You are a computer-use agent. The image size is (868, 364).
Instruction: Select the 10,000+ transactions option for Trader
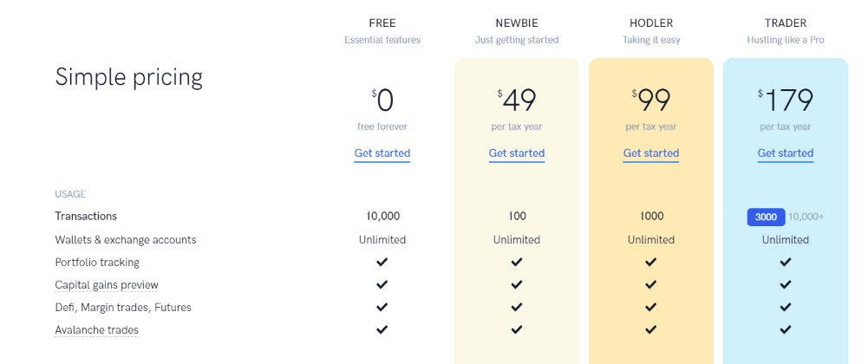coord(806,217)
